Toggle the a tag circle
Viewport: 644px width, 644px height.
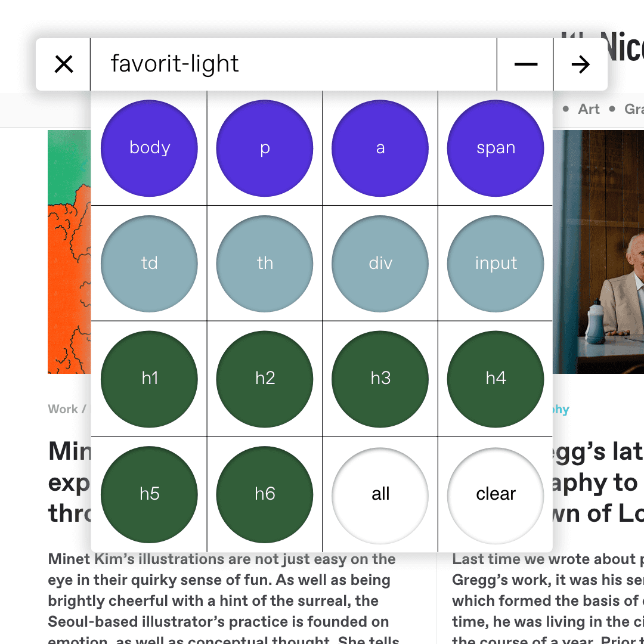pos(380,148)
